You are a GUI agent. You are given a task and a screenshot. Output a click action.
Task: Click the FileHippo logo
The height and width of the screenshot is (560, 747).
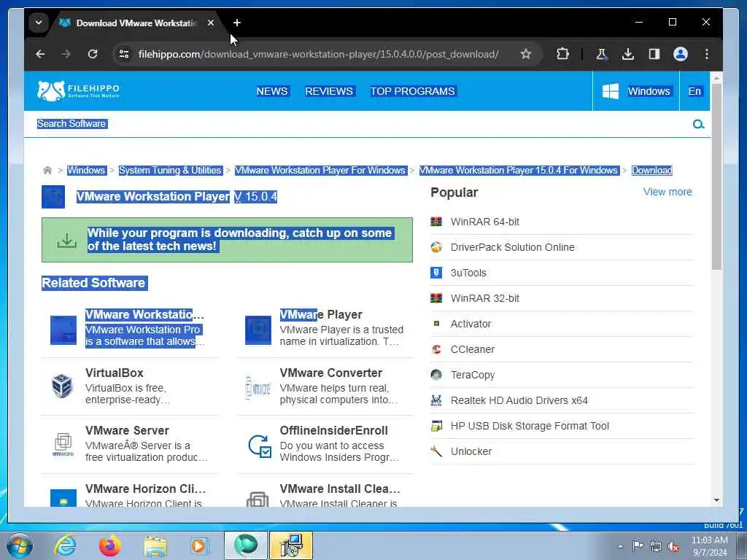[78, 90]
